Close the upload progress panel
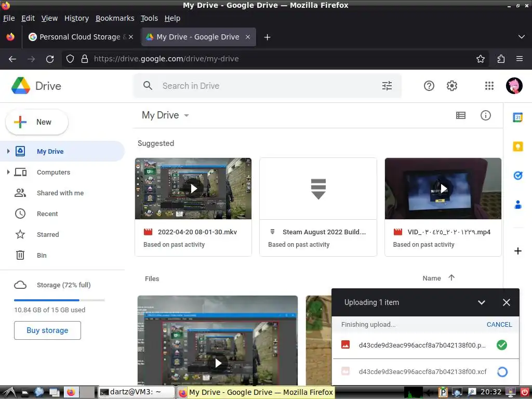The height and width of the screenshot is (399, 532). [x=506, y=302]
